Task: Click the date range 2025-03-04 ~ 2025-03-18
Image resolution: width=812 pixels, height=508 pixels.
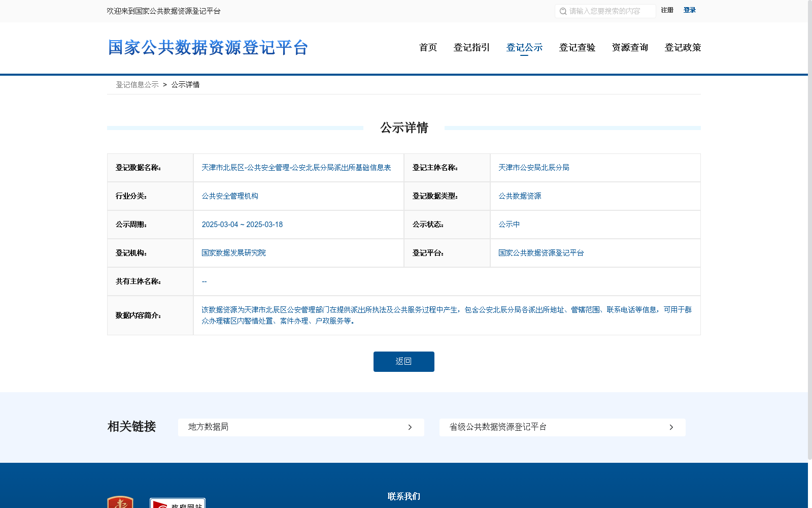Action: pos(242,225)
